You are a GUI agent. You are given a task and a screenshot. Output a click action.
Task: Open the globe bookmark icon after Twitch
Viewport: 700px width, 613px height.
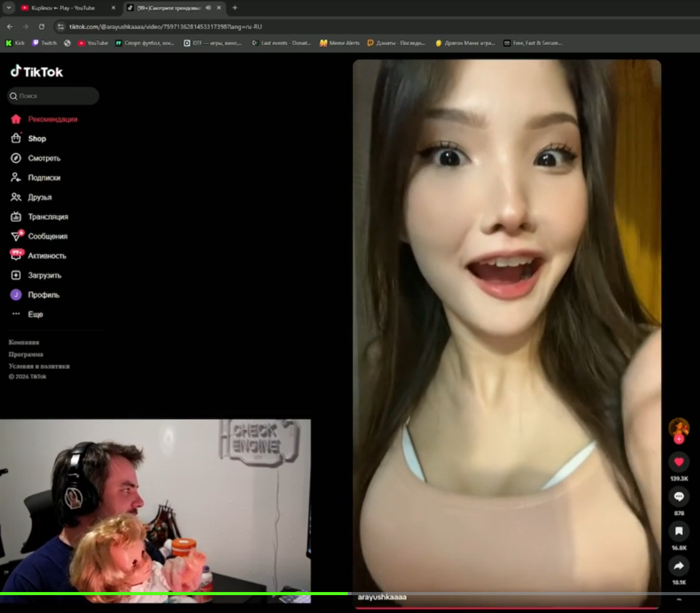(x=67, y=43)
